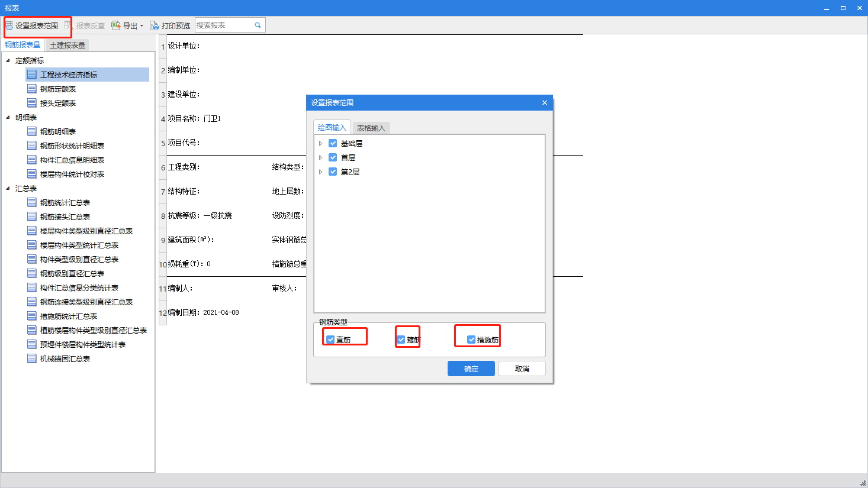
Task: Expand the 第2层 tree node
Action: 320,172
